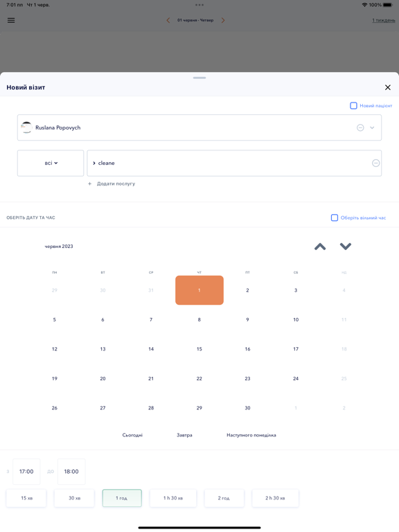The width and height of the screenshot is (399, 532).
Task: Select June 5 in calendar
Action: [55, 319]
